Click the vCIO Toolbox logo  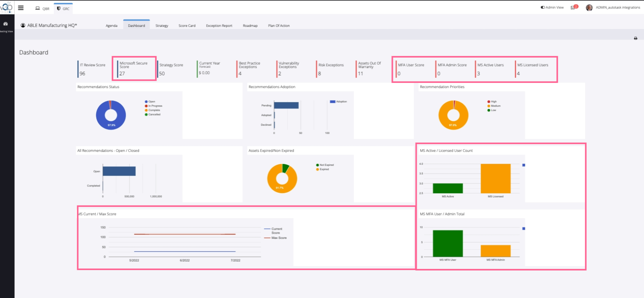click(7, 7)
